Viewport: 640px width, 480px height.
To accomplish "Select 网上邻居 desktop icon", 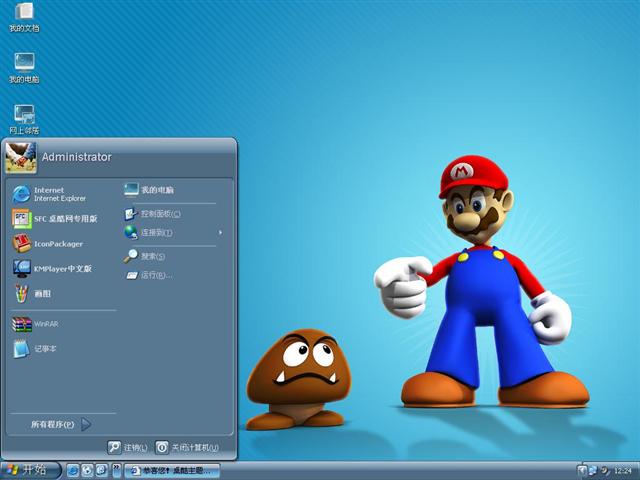I will pos(24,116).
